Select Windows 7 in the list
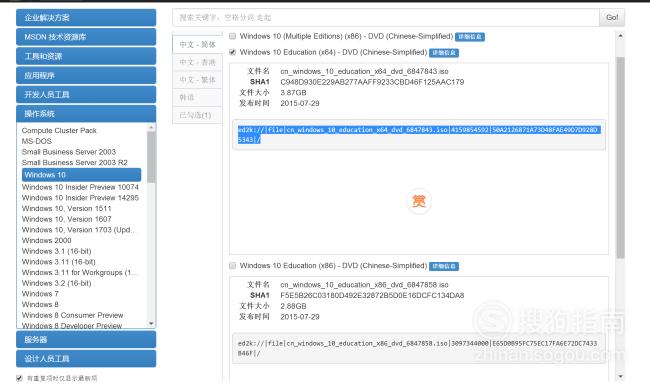This screenshot has width=650, height=389. [40, 294]
